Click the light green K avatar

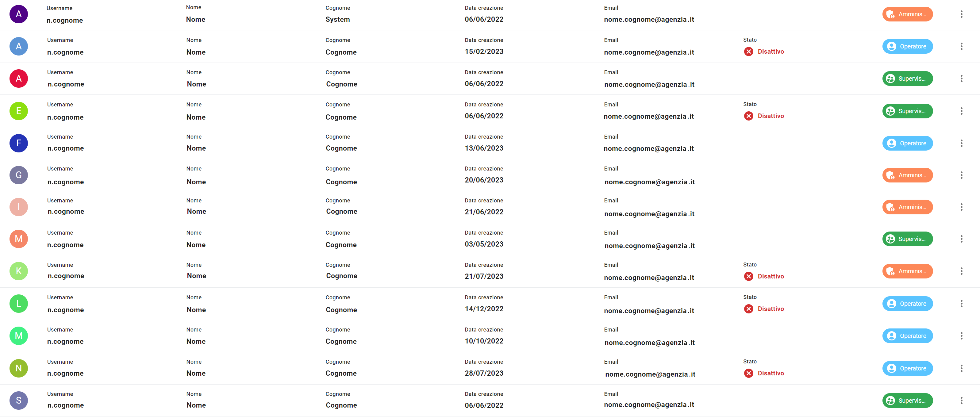pos(19,271)
